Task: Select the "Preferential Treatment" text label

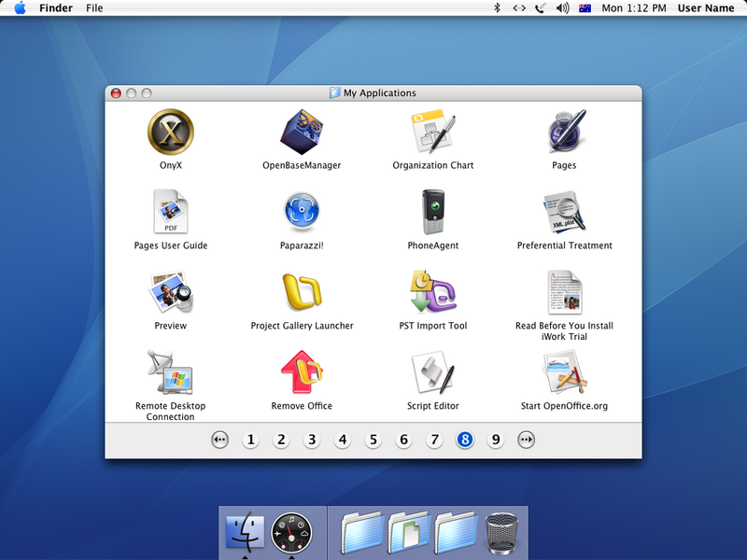Action: click(x=565, y=245)
